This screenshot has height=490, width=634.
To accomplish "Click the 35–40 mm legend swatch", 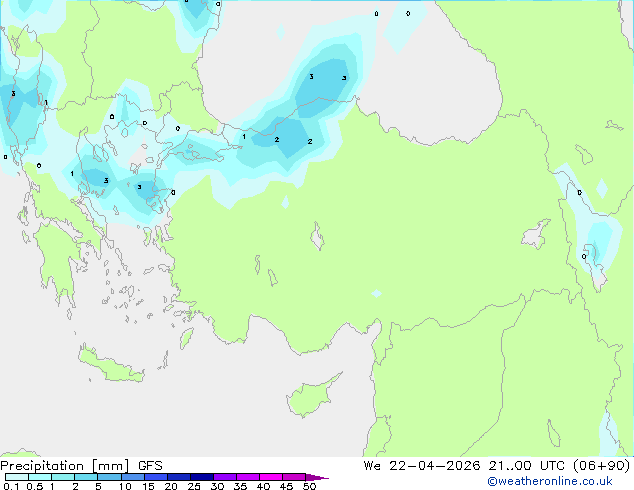I will point(247,477).
